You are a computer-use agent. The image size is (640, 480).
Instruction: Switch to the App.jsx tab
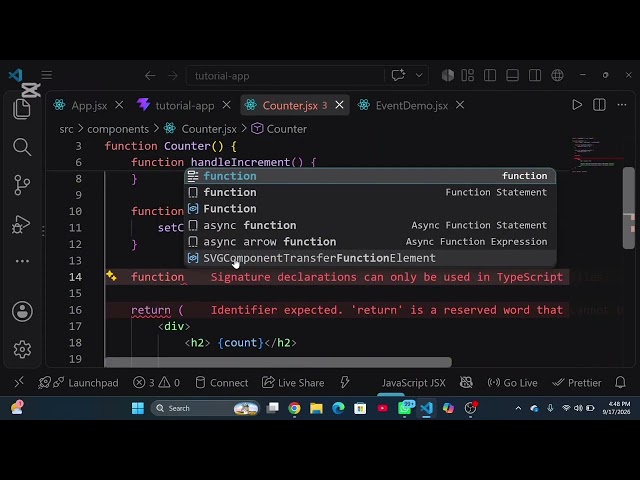[89, 106]
